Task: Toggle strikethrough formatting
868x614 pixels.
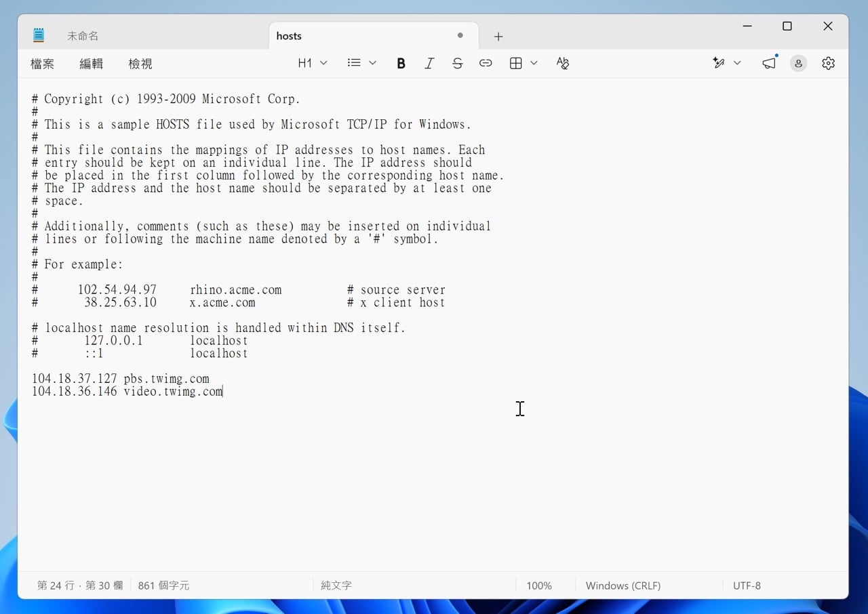Action: [458, 63]
